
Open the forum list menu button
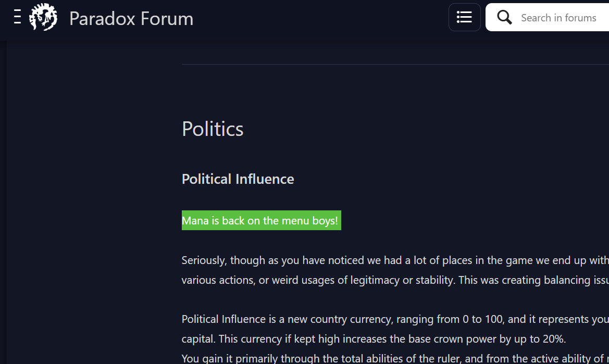[x=464, y=17]
